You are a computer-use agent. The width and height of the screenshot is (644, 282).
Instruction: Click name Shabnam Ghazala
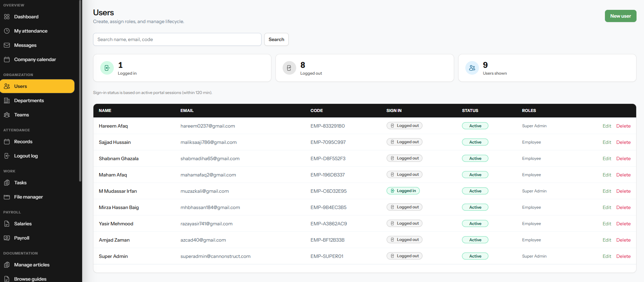119,158
